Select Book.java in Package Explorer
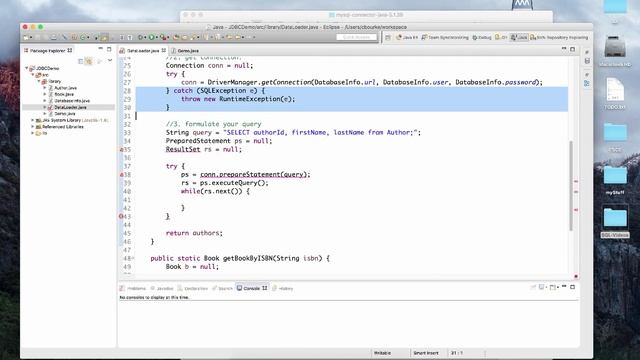 (64, 94)
